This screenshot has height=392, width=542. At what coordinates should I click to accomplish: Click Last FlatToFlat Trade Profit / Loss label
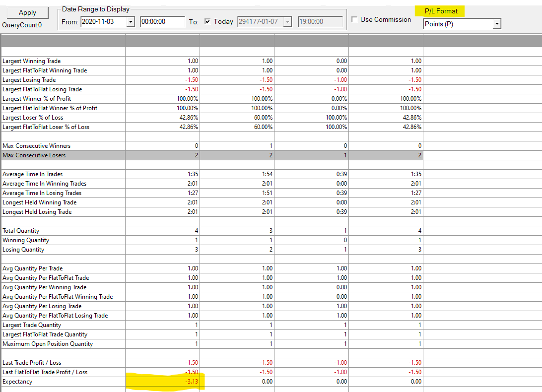click(45, 372)
